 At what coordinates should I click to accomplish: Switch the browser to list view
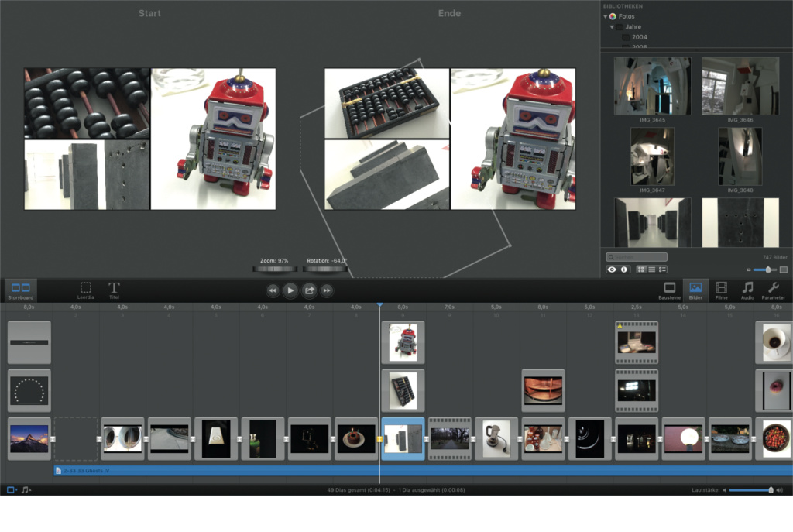tap(651, 269)
